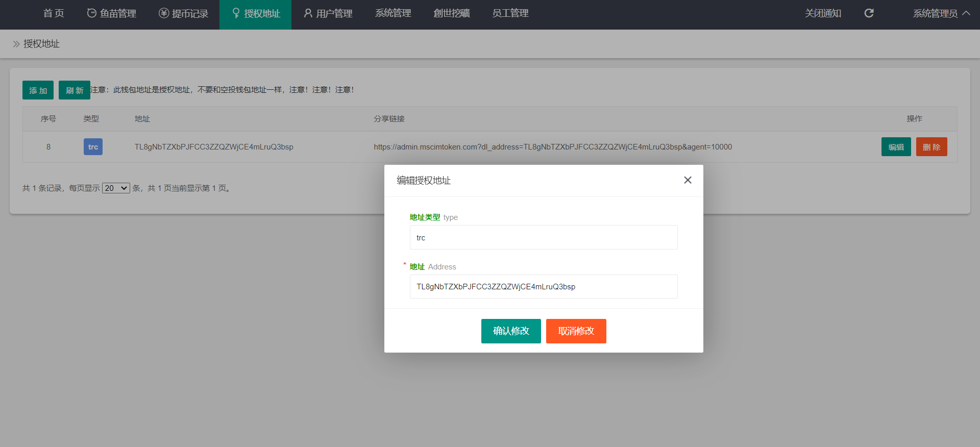Open the page size dropdown showing 20

pos(116,188)
